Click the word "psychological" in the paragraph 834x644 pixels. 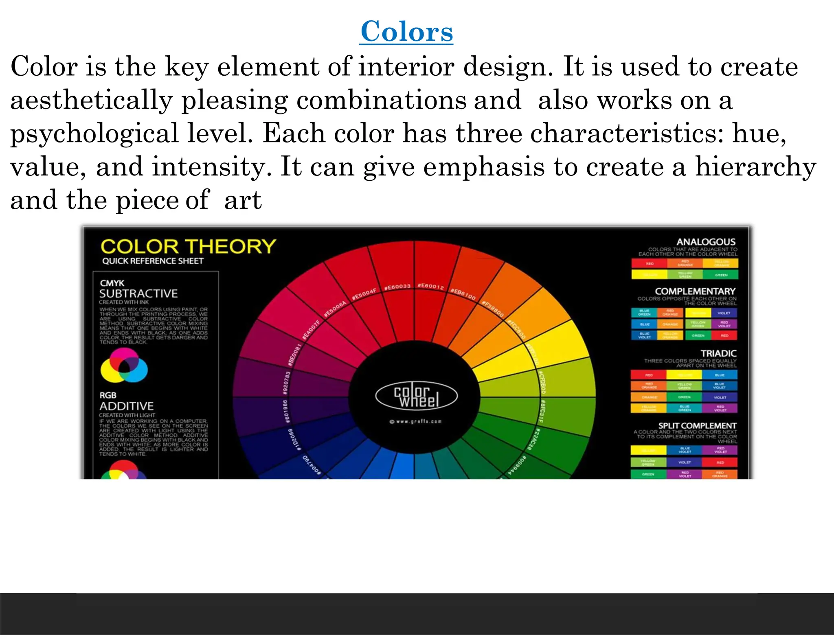coord(94,134)
